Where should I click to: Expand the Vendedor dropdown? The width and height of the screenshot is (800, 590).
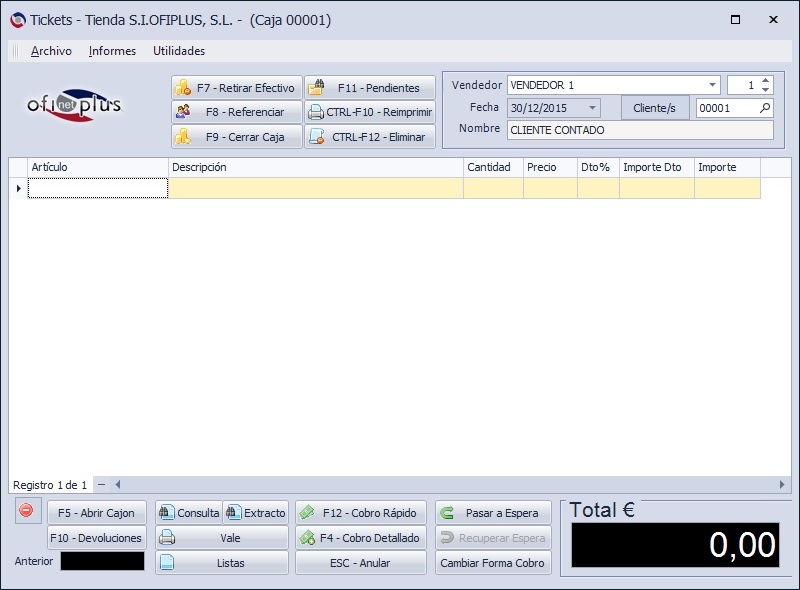click(712, 85)
